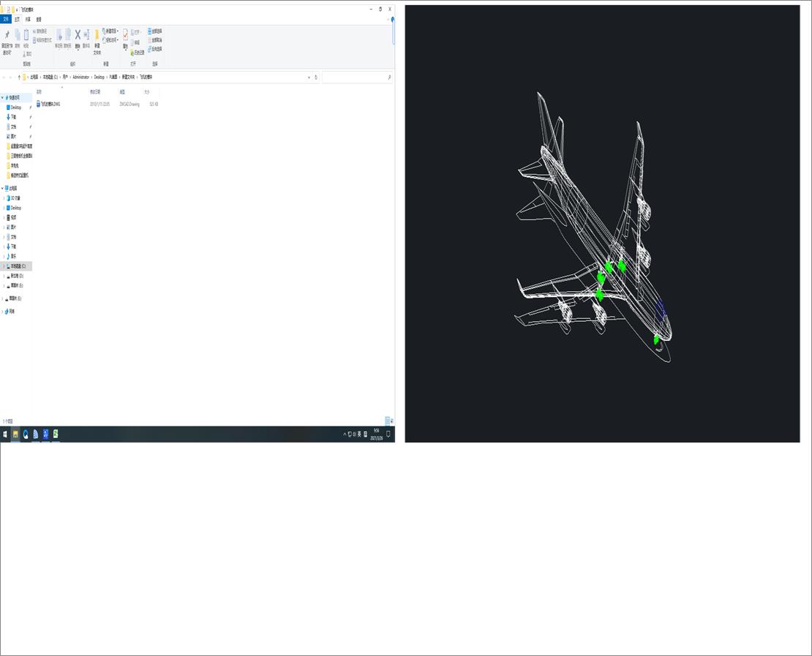Click the Delete (删除) X icon

[78, 34]
